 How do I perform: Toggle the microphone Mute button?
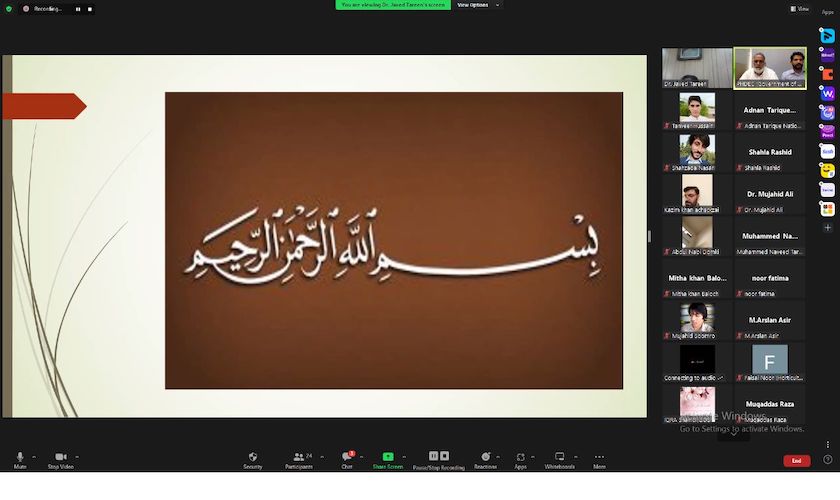click(x=19, y=457)
